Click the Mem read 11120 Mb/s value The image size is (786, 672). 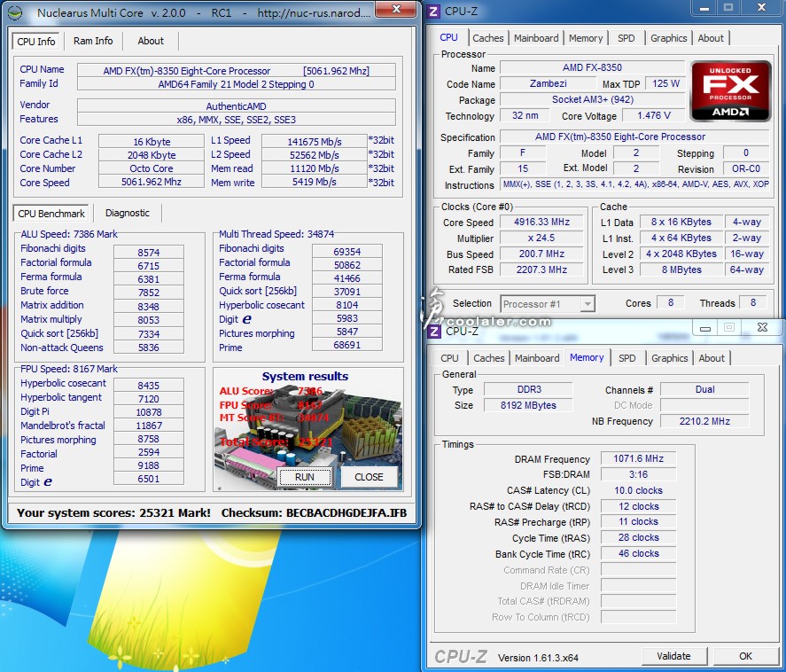click(x=315, y=168)
